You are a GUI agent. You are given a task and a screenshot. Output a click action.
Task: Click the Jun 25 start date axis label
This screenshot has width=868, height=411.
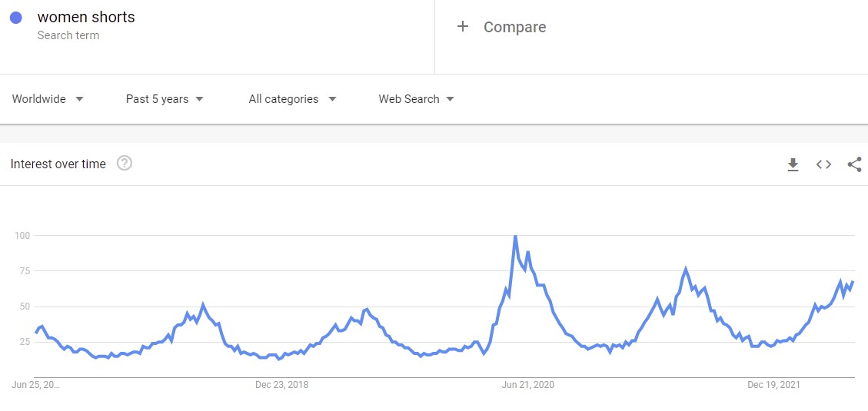pos(35,385)
